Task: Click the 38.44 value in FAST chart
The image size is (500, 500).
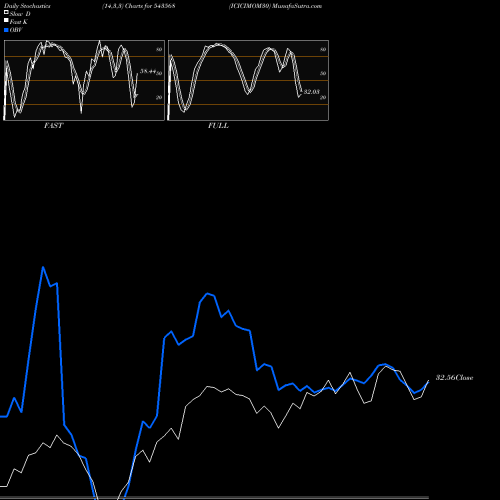Action: tap(148, 71)
